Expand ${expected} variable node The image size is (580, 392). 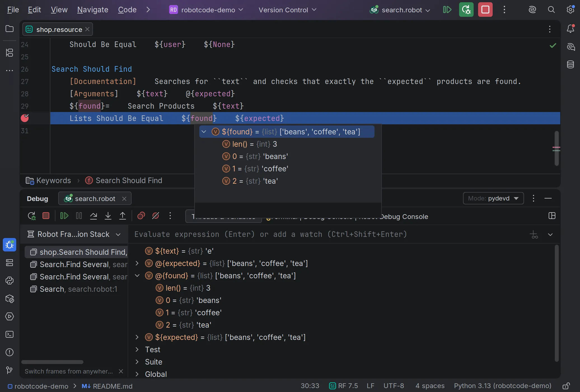(137, 337)
